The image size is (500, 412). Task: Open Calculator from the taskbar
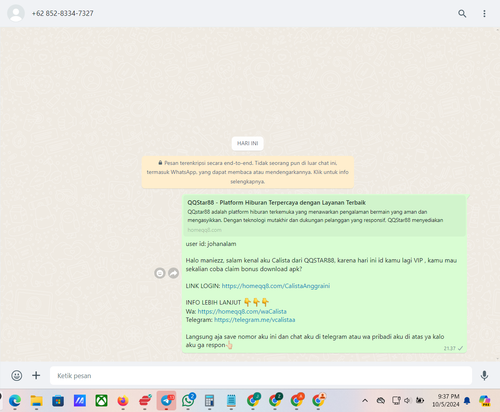pyautogui.click(x=209, y=400)
